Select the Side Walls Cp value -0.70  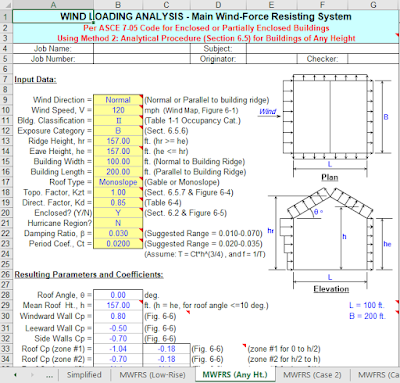tap(118, 339)
